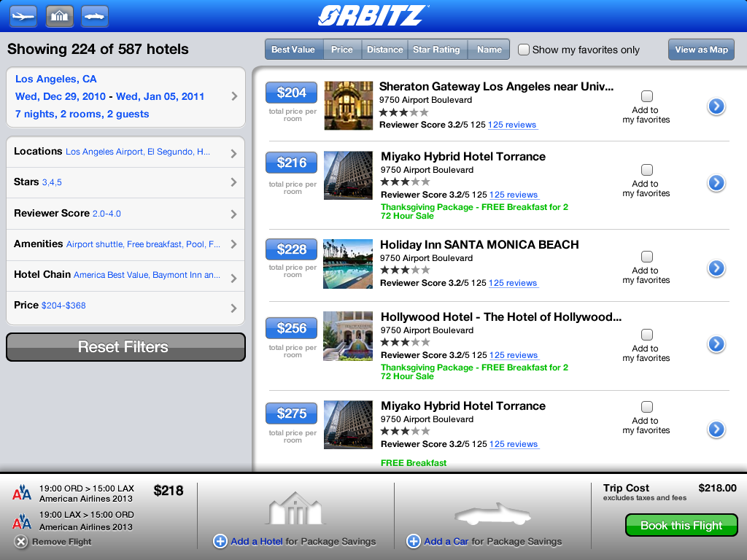Open the Holiday Inn pool photo
This screenshot has width=747, height=560.
point(348,264)
